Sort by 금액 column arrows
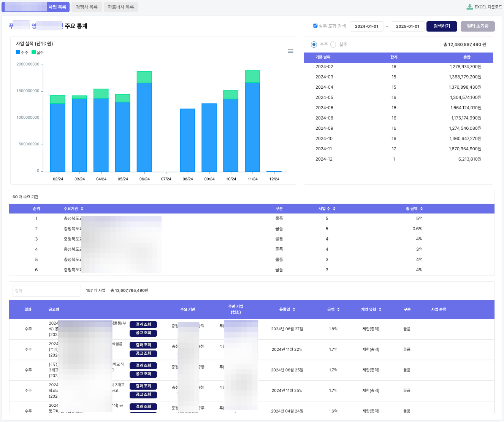The image size is (504, 422). pyautogui.click(x=338, y=309)
